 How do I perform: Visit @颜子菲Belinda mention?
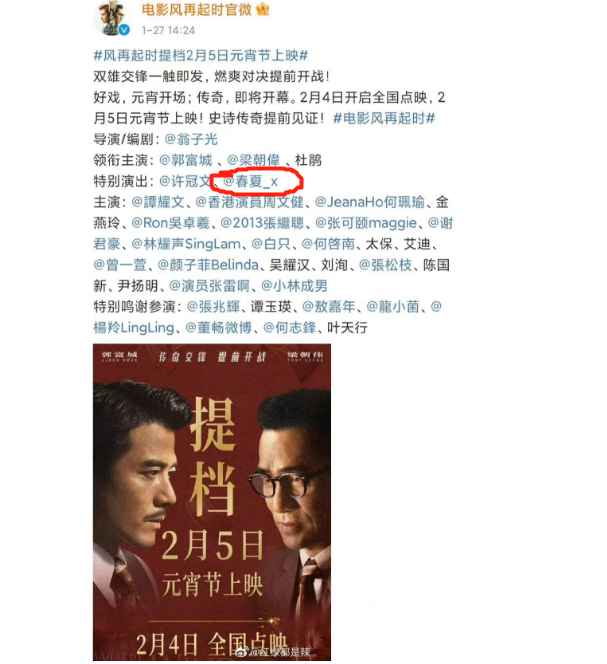(208, 265)
